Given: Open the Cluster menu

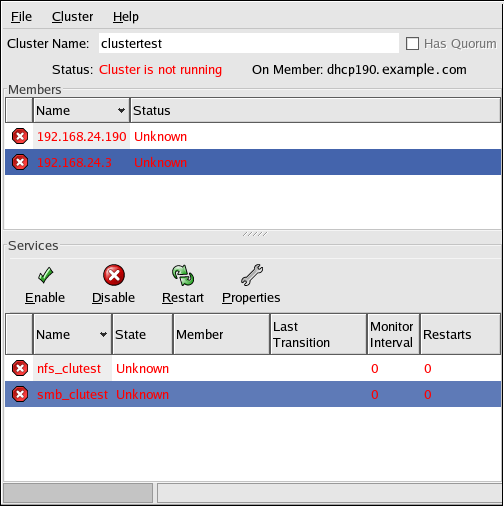Looking at the screenshot, I should (x=72, y=17).
